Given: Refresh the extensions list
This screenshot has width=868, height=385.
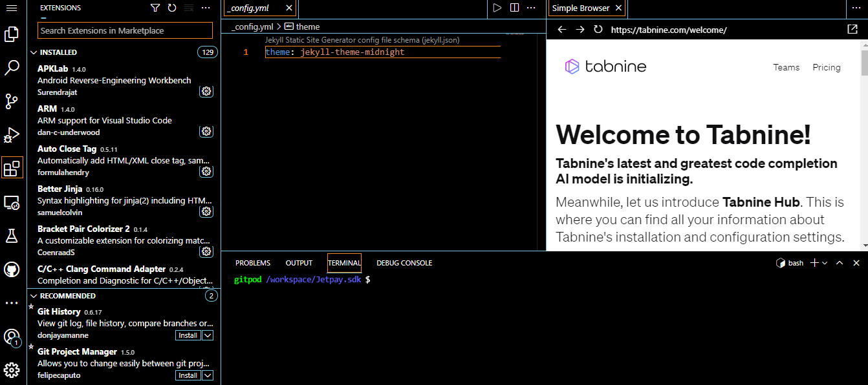Looking at the screenshot, I should tap(172, 8).
